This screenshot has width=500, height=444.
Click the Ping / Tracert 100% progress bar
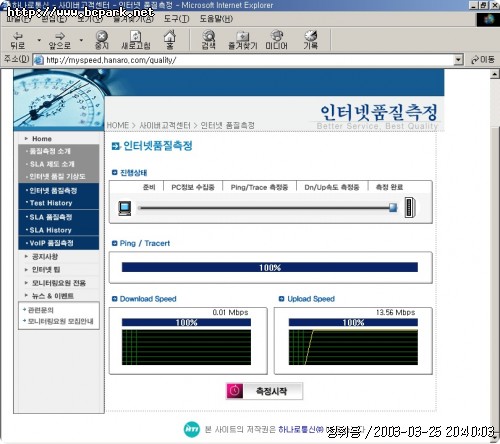click(270, 267)
